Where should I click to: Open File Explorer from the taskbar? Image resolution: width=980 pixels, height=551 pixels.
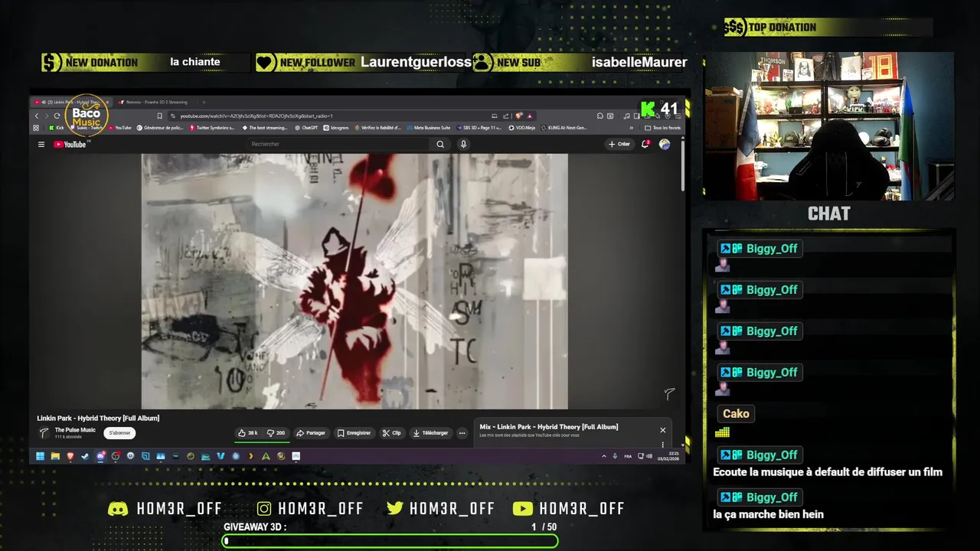tap(55, 456)
